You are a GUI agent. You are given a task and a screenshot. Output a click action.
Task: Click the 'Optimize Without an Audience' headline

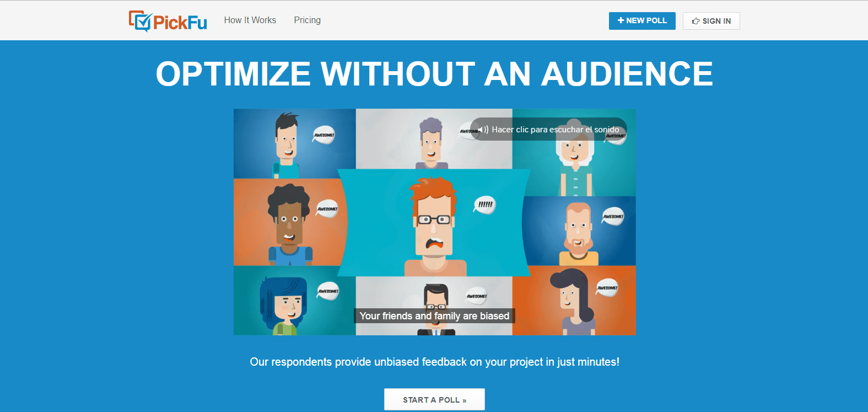434,73
